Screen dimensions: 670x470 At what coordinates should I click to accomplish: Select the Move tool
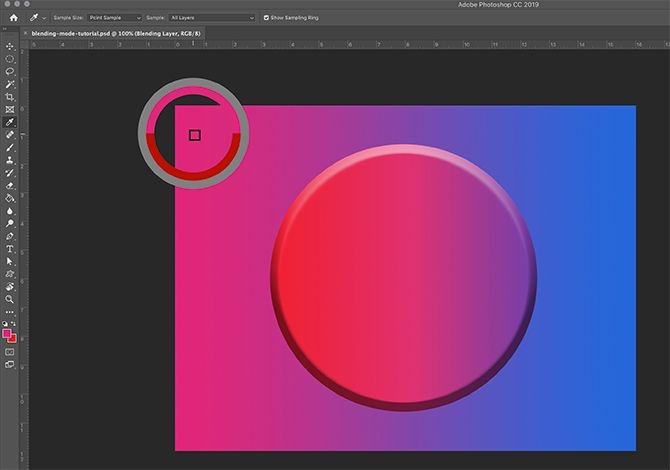tap(10, 46)
